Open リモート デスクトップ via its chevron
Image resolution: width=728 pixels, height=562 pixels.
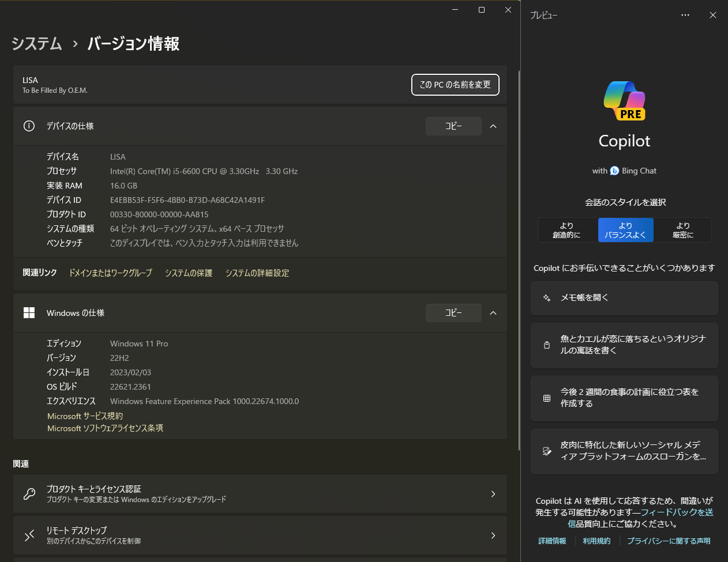click(493, 535)
